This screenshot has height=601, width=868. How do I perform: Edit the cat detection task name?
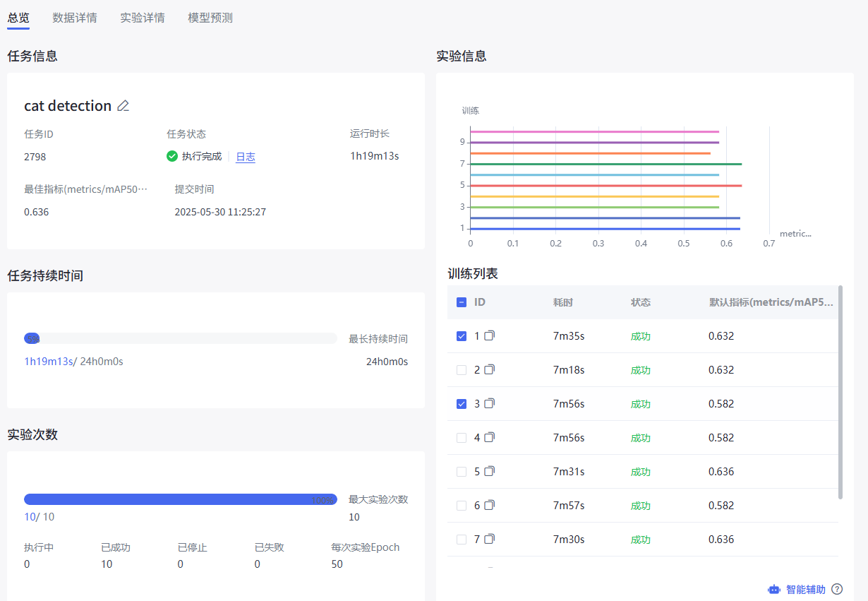click(x=123, y=106)
